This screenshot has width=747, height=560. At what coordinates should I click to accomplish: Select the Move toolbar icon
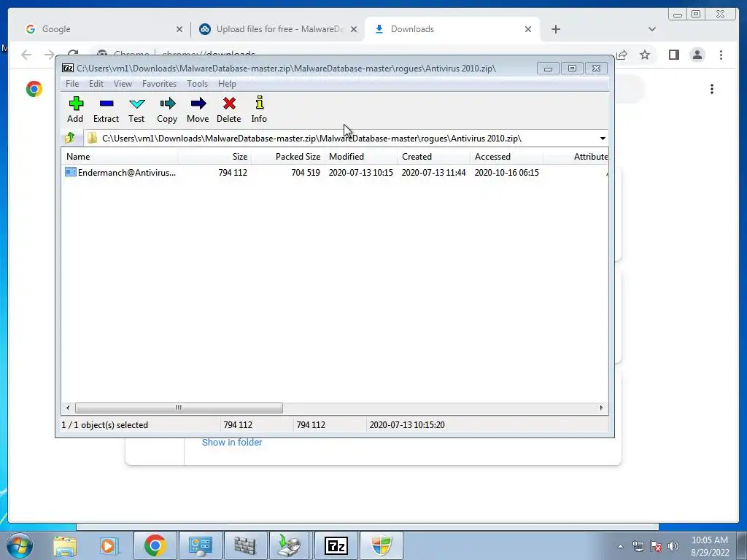[x=198, y=109]
